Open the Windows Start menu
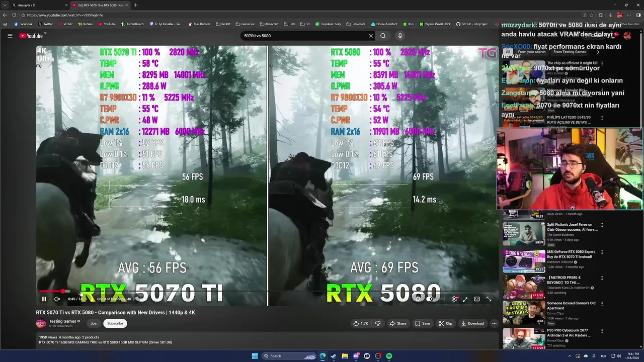Viewport: 644px width, 362px height. coord(255,356)
